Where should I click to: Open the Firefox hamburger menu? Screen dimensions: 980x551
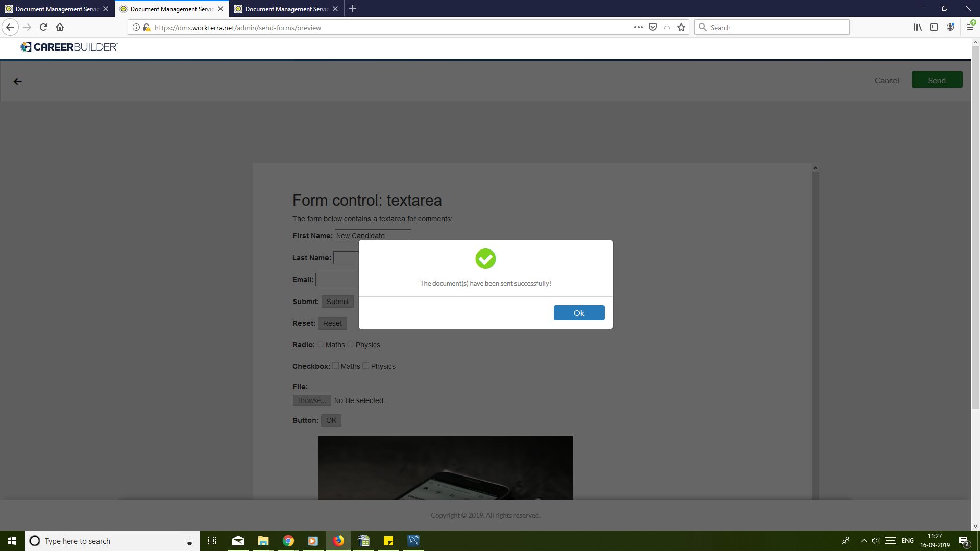[x=970, y=28]
